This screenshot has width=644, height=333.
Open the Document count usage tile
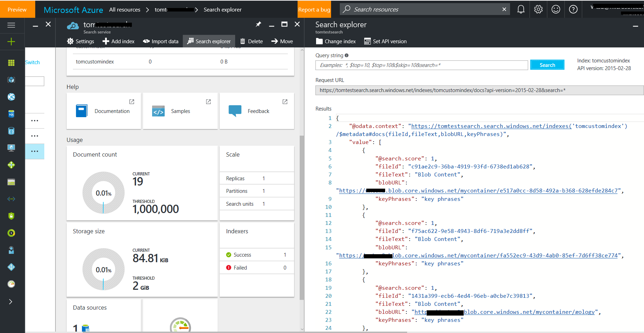click(x=142, y=183)
